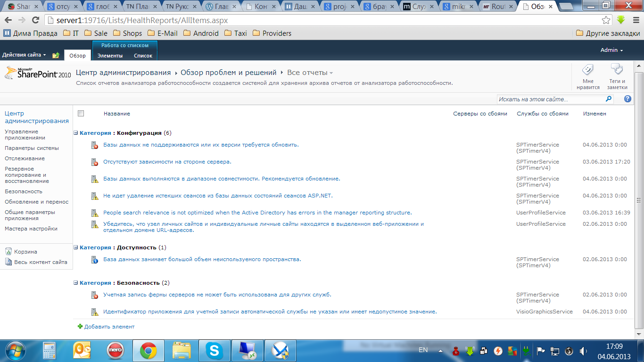Toggle the select-all checkbox in list header
Image resolution: width=644 pixels, height=362 pixels.
tap(81, 113)
